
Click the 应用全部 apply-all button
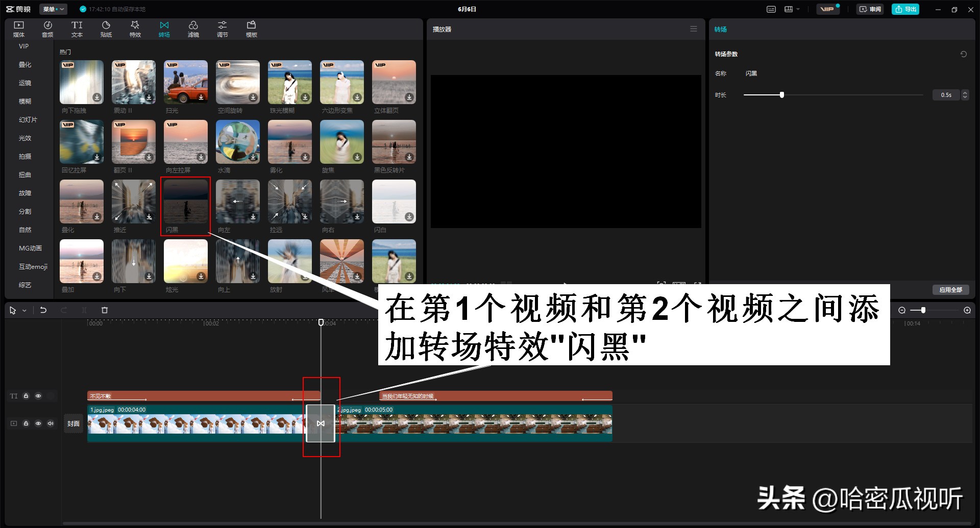[950, 289]
